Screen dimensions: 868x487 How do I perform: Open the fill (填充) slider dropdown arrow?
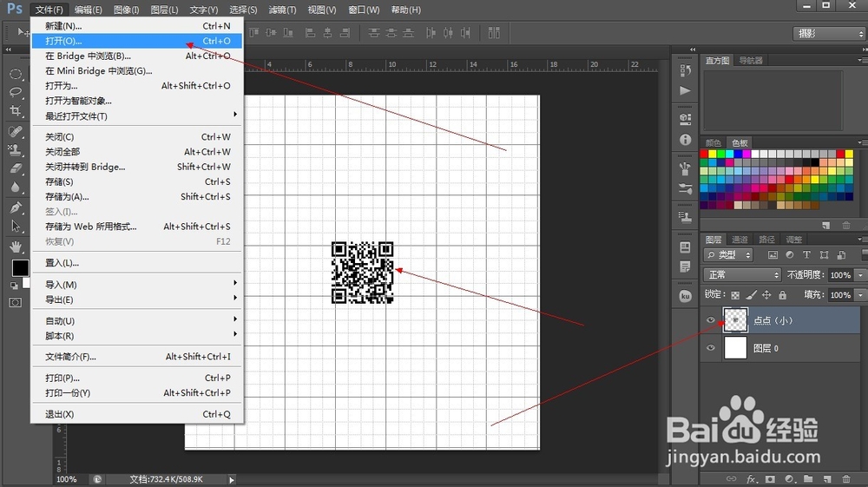[860, 295]
